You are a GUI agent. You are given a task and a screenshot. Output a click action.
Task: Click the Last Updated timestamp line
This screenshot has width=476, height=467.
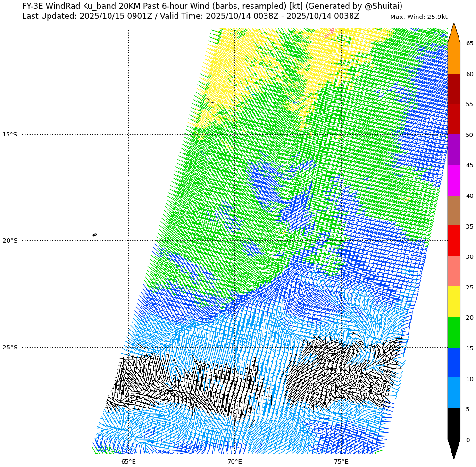click(x=191, y=16)
